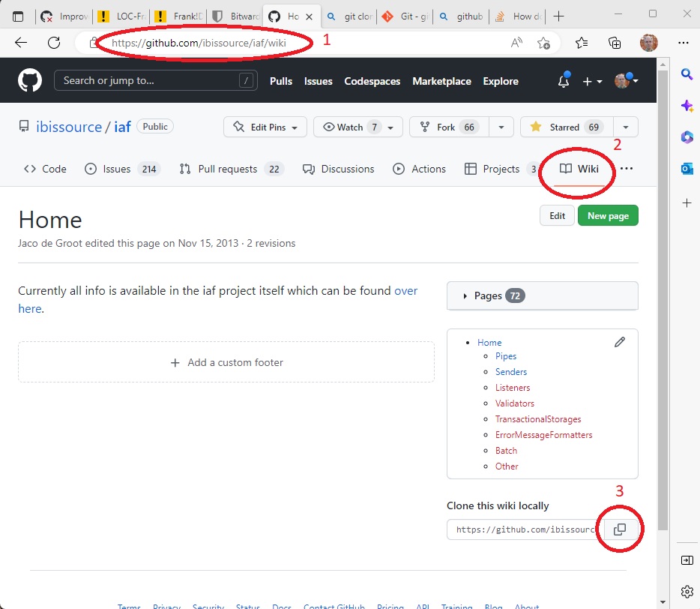Screen dimensions: 700x609
Task: Open the iaf repository link
Action: tap(122, 127)
